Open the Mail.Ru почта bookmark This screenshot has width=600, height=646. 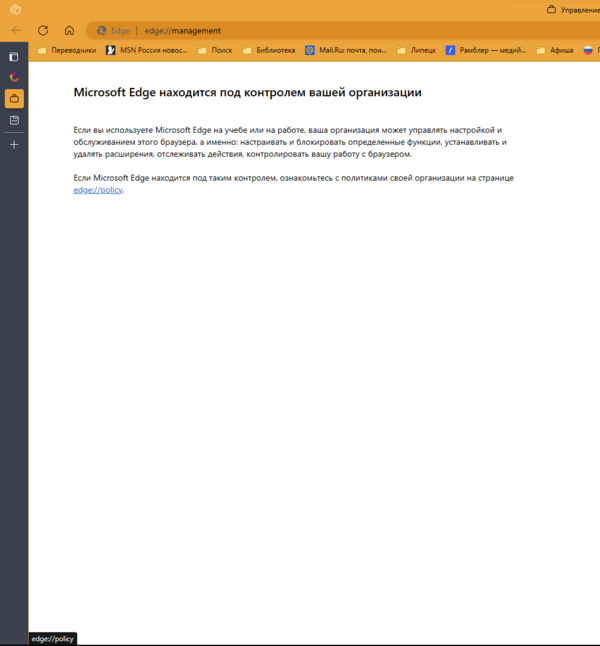[x=346, y=50]
